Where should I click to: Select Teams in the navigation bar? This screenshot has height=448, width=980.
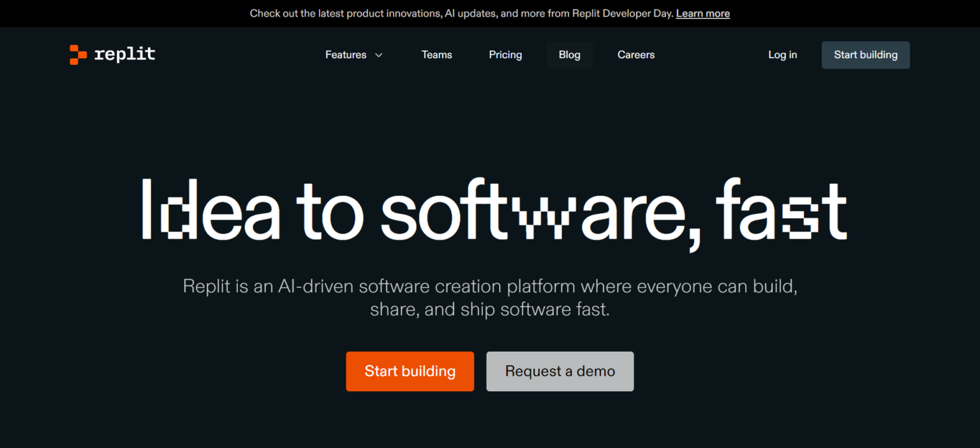[436, 55]
